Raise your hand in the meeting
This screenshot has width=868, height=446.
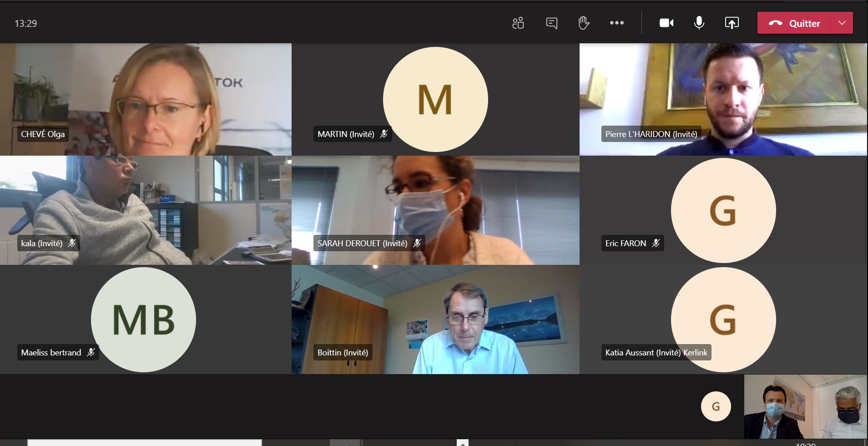tap(584, 23)
